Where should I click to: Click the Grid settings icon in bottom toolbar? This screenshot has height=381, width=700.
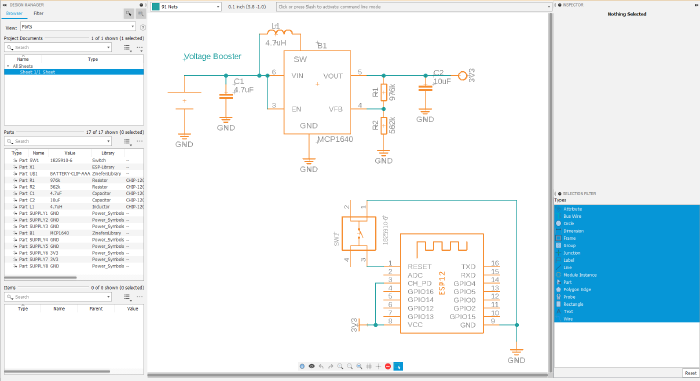coord(369,366)
